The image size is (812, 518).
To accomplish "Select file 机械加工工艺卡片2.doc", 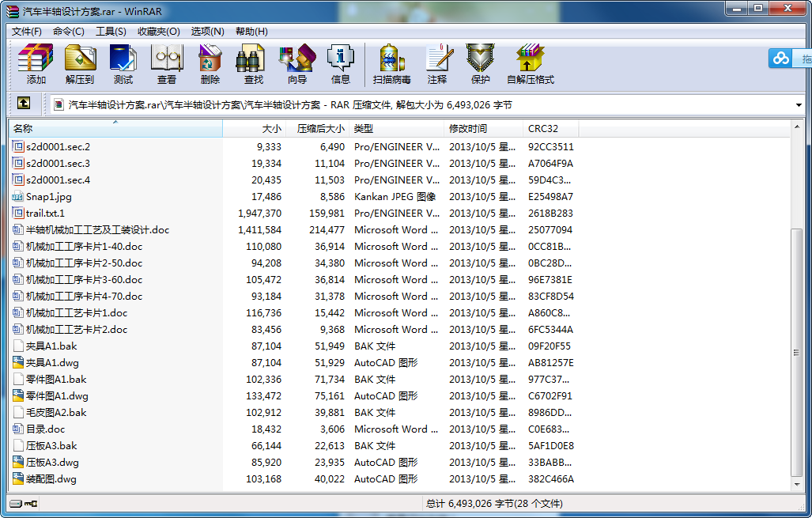I will tap(77, 330).
